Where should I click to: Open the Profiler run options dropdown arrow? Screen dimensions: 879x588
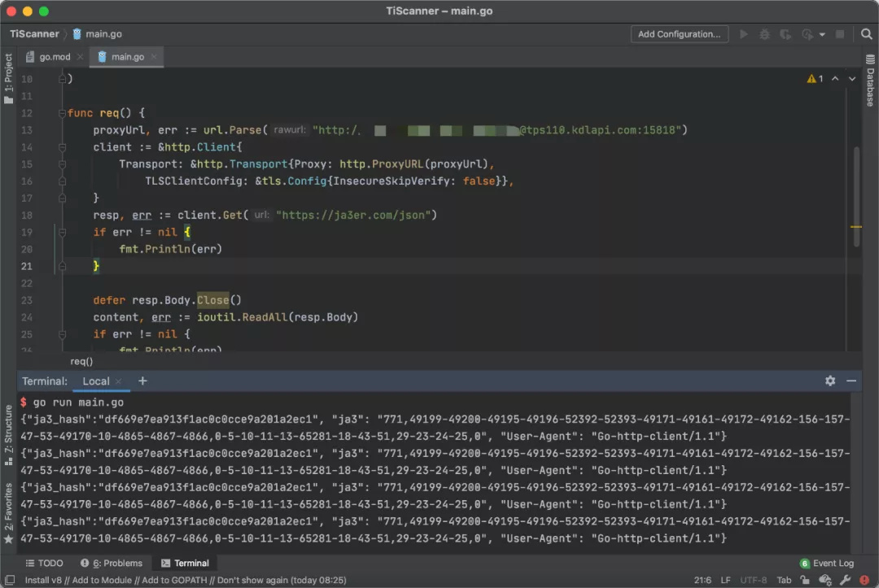[x=822, y=34]
